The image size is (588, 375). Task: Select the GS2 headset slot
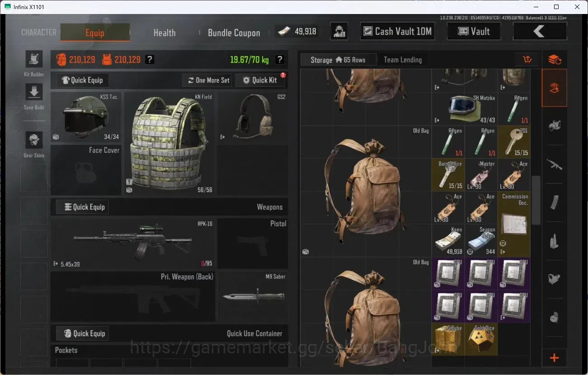tap(253, 117)
